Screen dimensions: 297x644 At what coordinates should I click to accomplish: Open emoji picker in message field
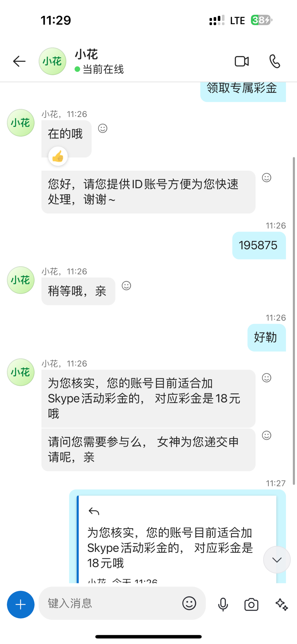tap(189, 603)
